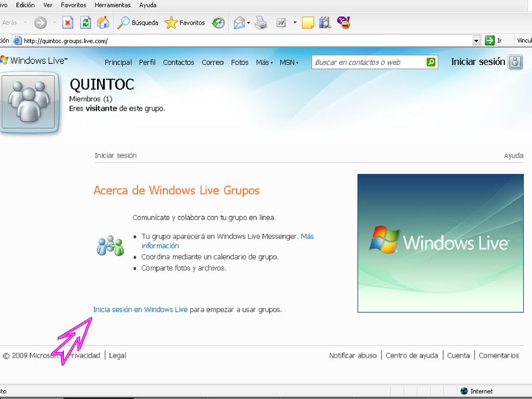Click the Forward arrow button
Viewport: 532px width, 399px height.
(41, 23)
